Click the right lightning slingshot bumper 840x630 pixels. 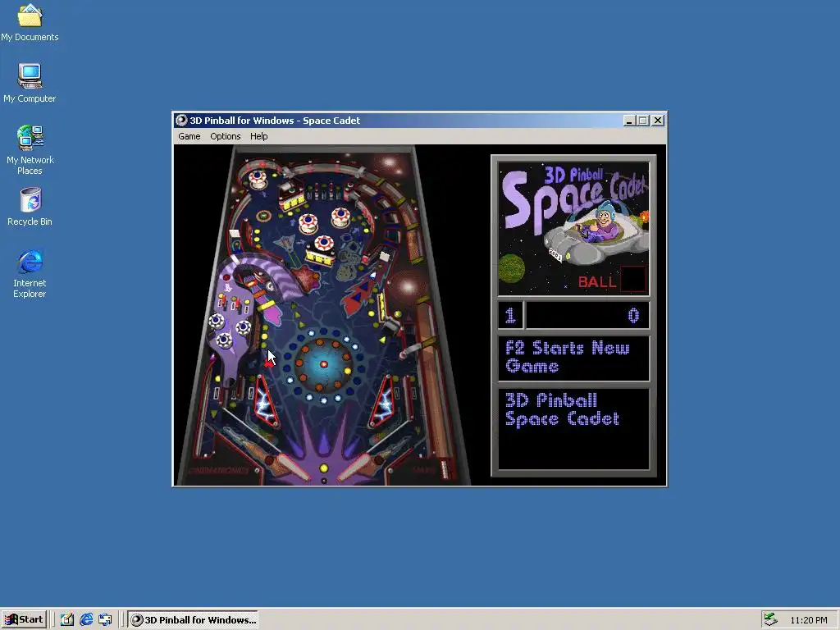click(x=384, y=401)
